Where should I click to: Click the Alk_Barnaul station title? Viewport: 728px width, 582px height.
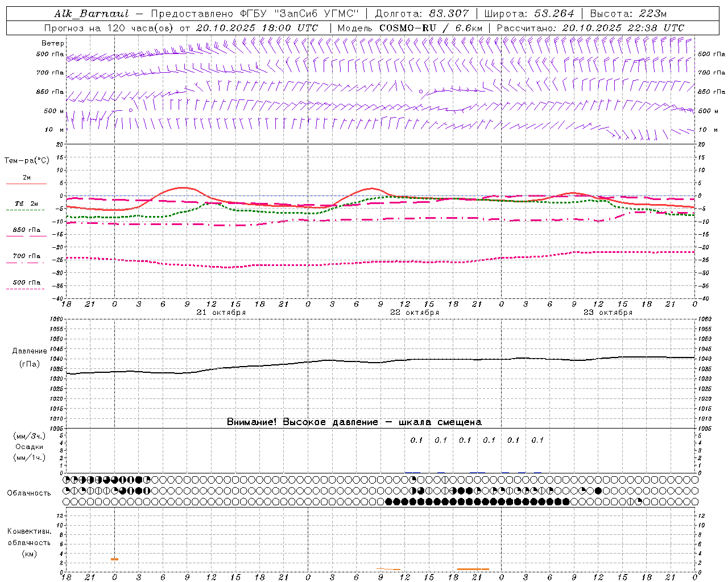click(x=92, y=14)
